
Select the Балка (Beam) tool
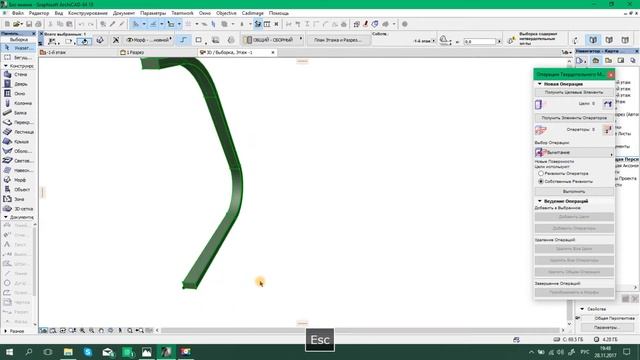(x=18, y=113)
